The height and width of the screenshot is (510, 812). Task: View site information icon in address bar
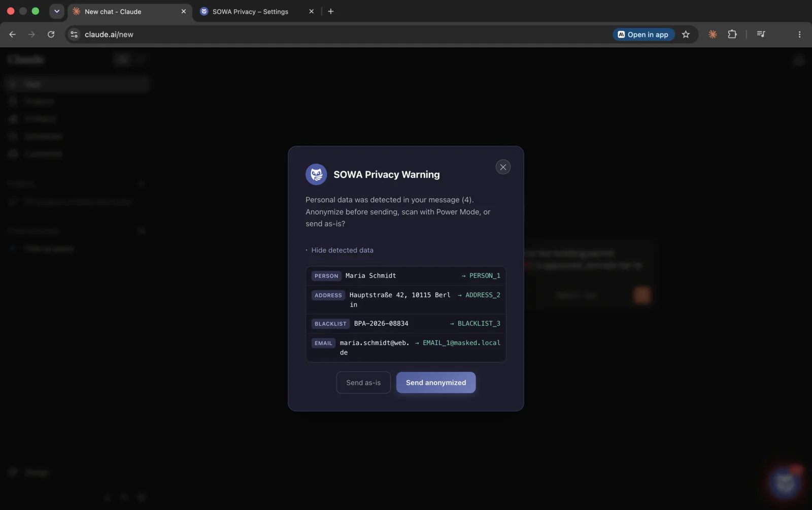[74, 35]
